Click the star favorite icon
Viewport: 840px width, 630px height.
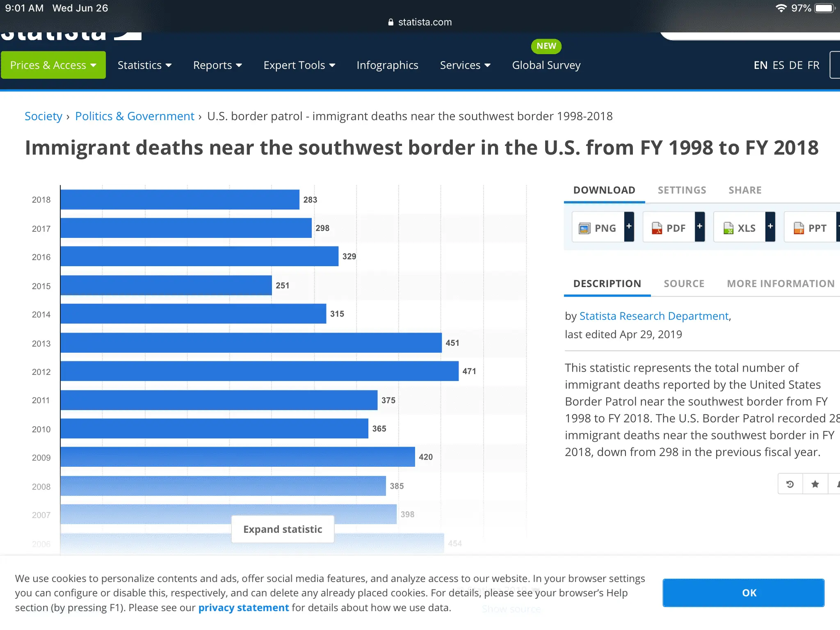click(x=815, y=484)
